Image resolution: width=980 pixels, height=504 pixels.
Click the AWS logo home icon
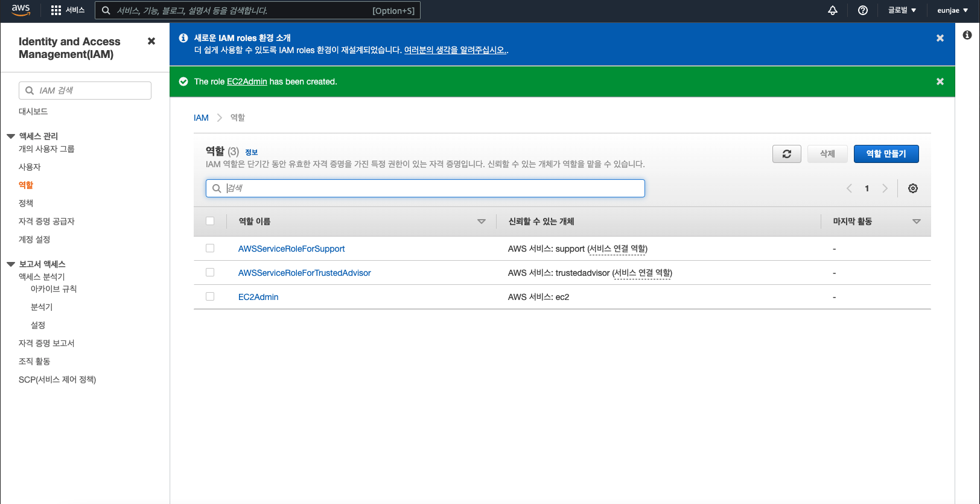click(21, 10)
